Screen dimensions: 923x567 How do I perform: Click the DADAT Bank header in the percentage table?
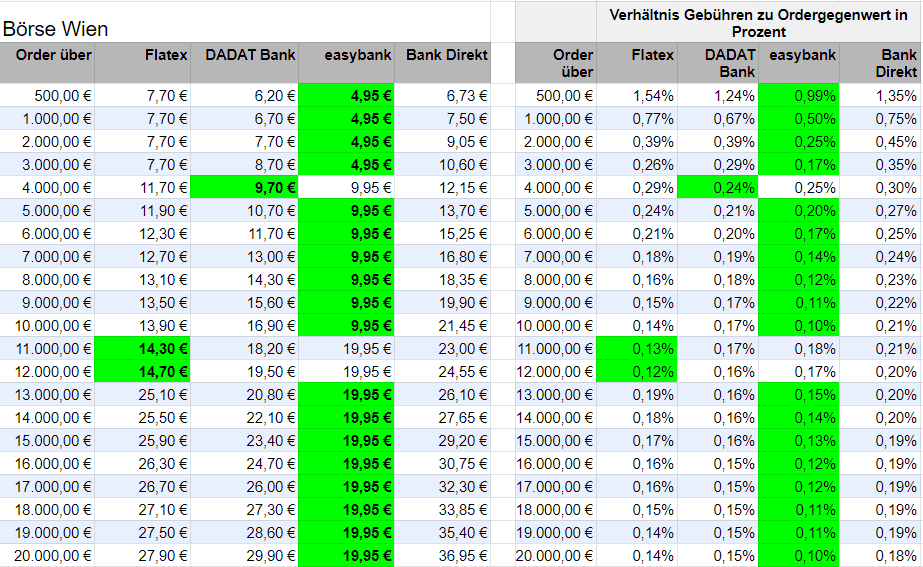pos(718,62)
